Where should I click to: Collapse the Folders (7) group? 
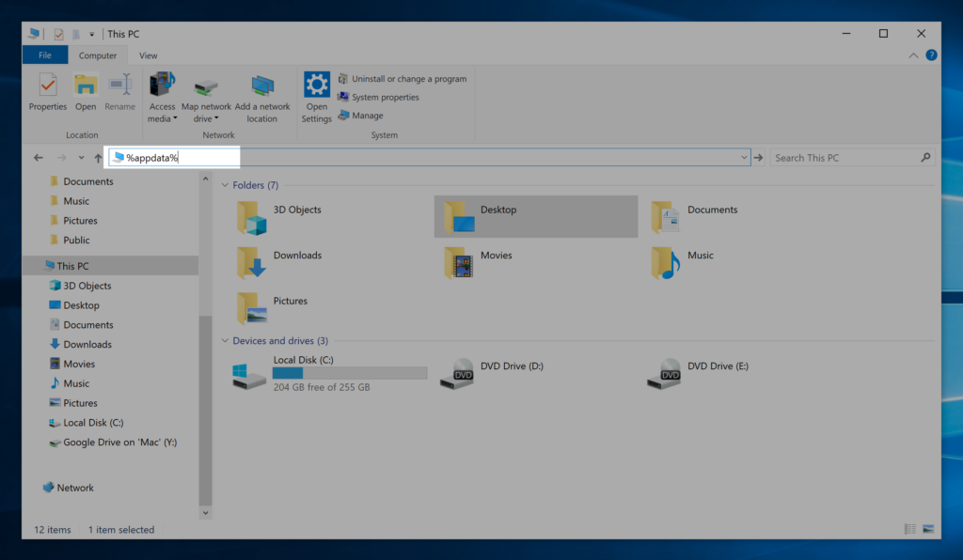tap(225, 184)
